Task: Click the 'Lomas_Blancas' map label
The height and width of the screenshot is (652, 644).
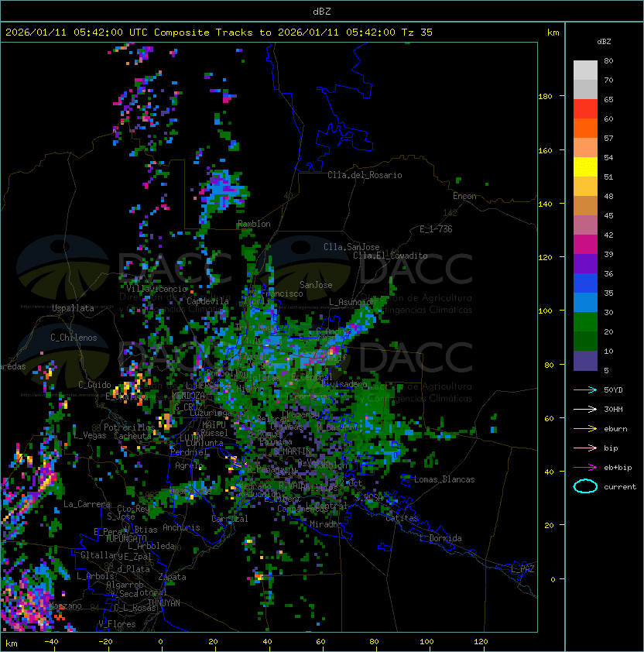Action: point(444,479)
